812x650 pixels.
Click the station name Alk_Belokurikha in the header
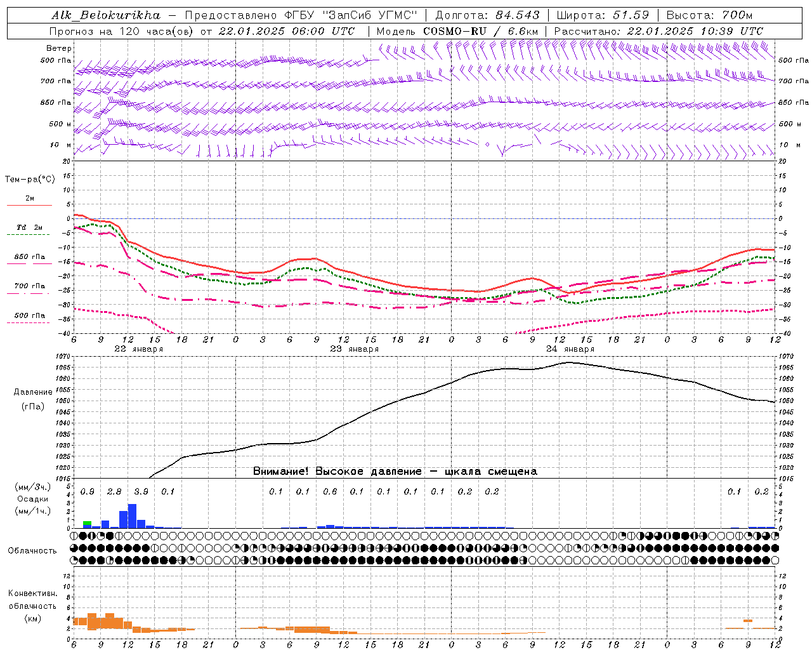(106, 15)
